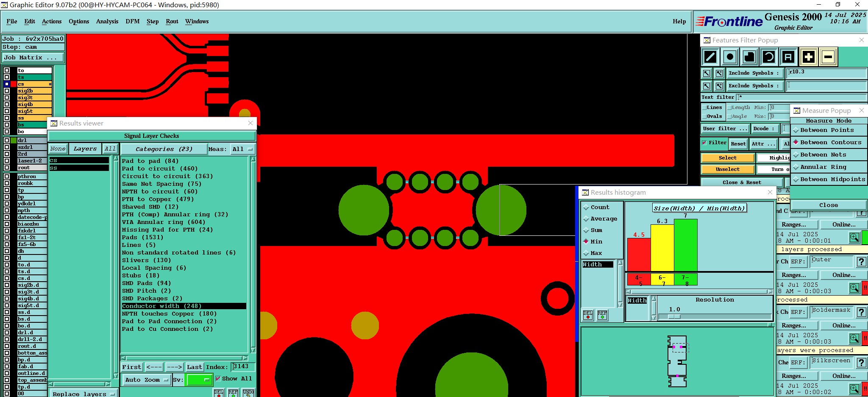The width and height of the screenshot is (868, 397).
Task: Open Online options for the Soldermask checklist
Action: (844, 326)
